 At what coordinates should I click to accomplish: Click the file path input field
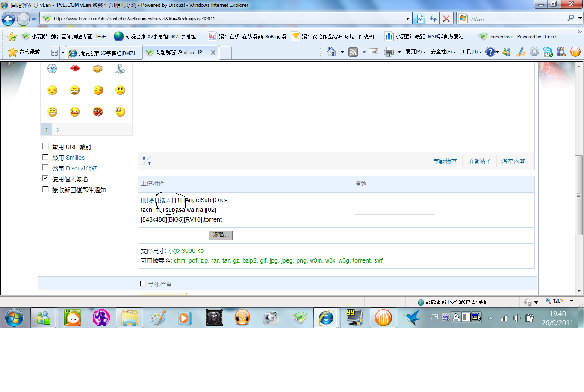[174, 235]
